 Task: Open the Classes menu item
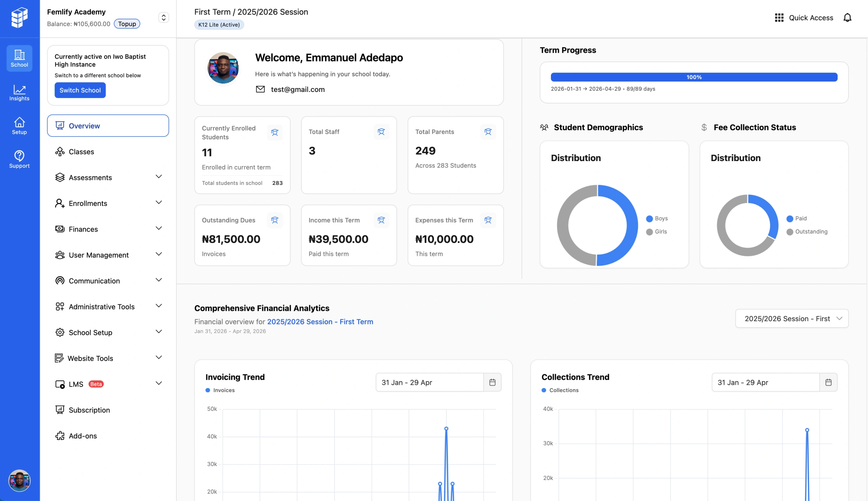click(108, 152)
